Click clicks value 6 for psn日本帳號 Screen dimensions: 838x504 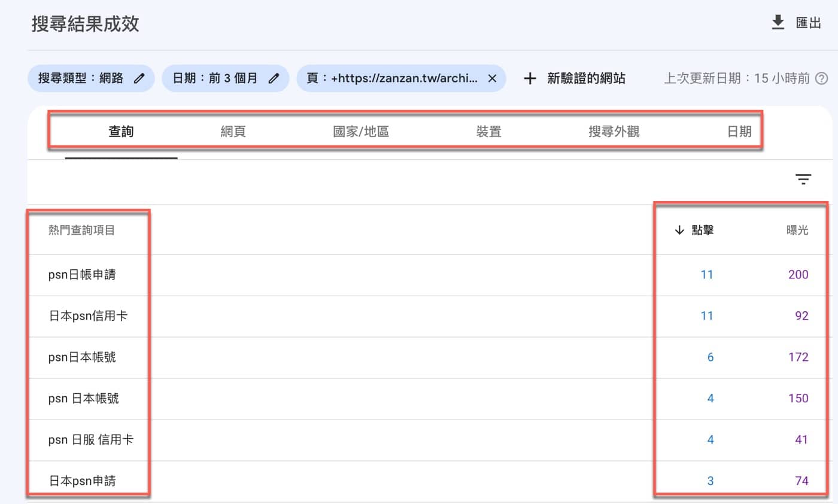pos(711,357)
